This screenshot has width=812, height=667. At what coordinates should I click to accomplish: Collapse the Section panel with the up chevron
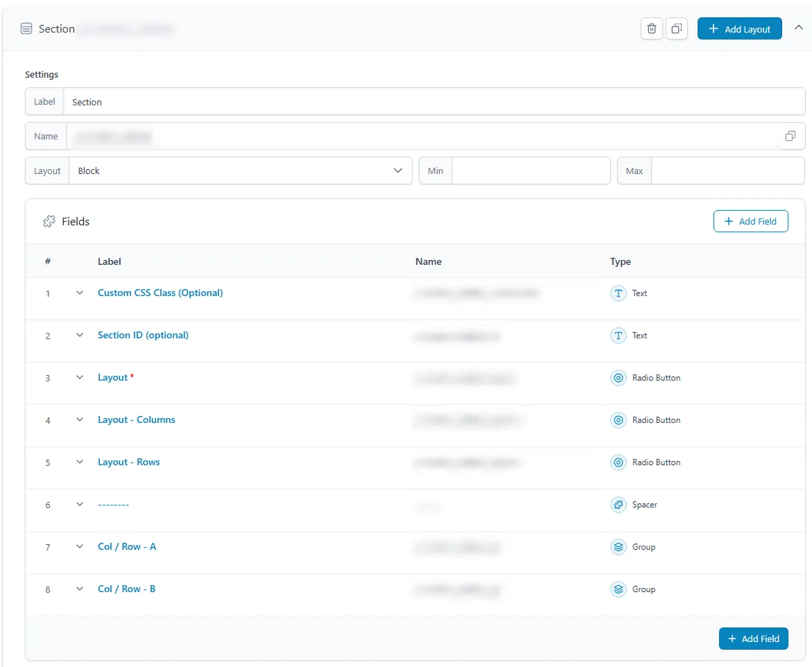pyautogui.click(x=799, y=28)
